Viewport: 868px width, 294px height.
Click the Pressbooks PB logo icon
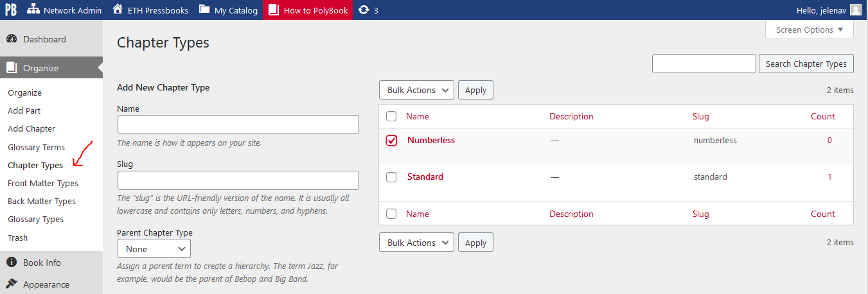click(x=11, y=10)
